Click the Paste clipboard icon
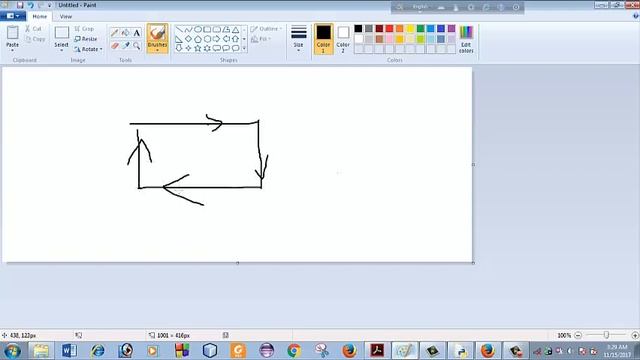The width and height of the screenshot is (640, 360). [12, 33]
